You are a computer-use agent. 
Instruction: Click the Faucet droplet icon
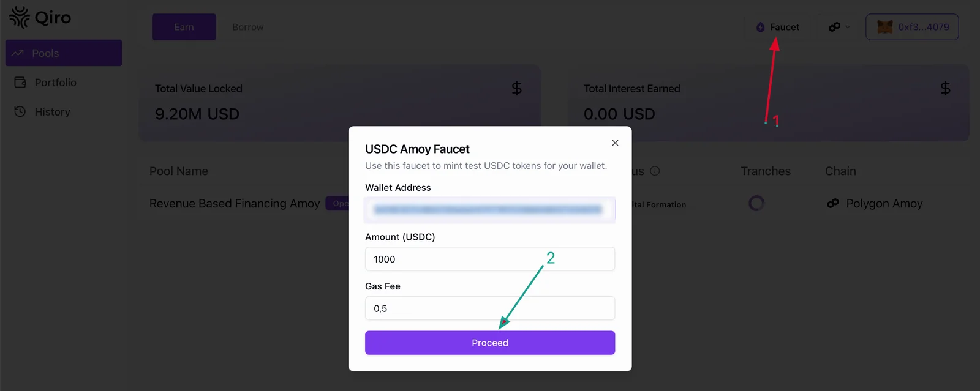760,28
